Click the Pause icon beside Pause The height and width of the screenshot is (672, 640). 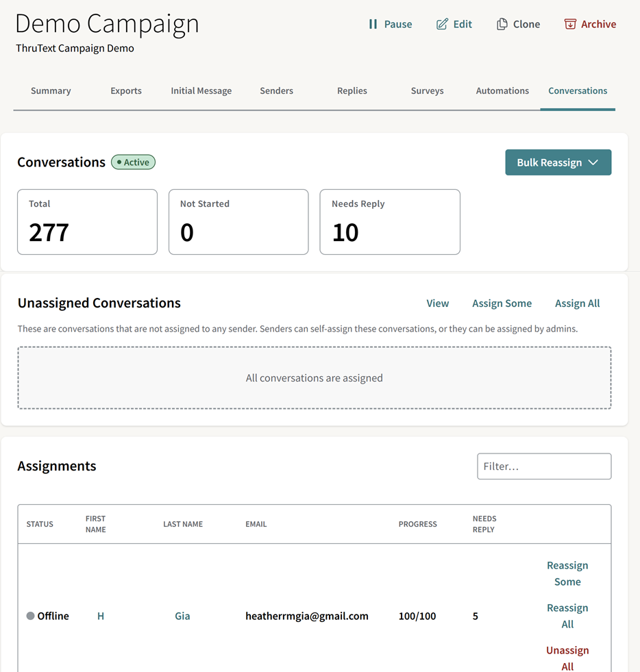click(373, 24)
